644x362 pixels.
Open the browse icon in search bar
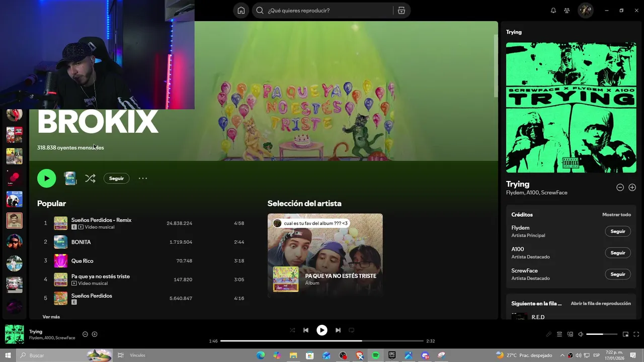tap(401, 11)
